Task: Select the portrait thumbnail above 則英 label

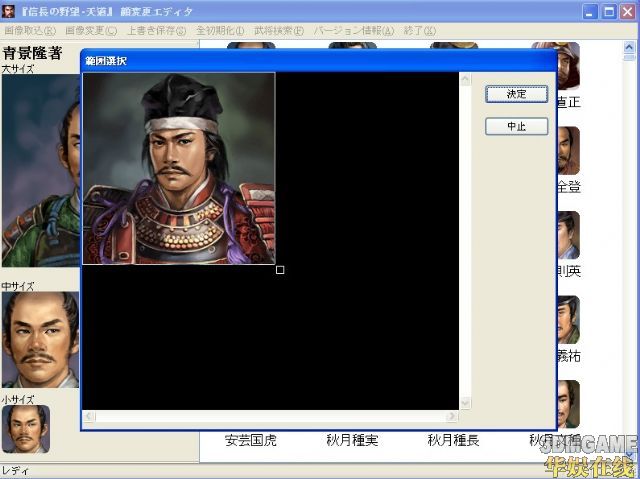Action: 568,235
